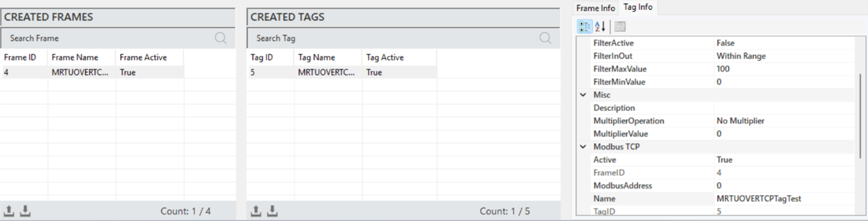Screen dimensions: 868x221
Task: Click the upload icon under Created Tags
Action: tap(255, 211)
